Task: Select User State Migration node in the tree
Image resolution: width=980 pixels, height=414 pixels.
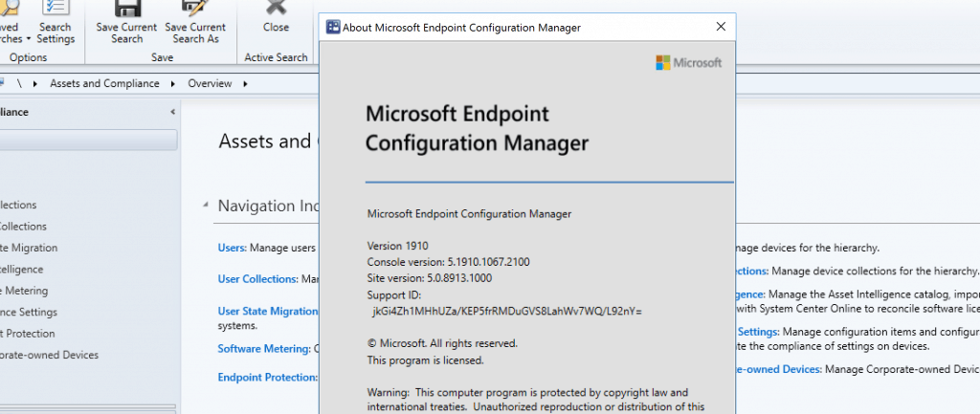Action: click(29, 248)
